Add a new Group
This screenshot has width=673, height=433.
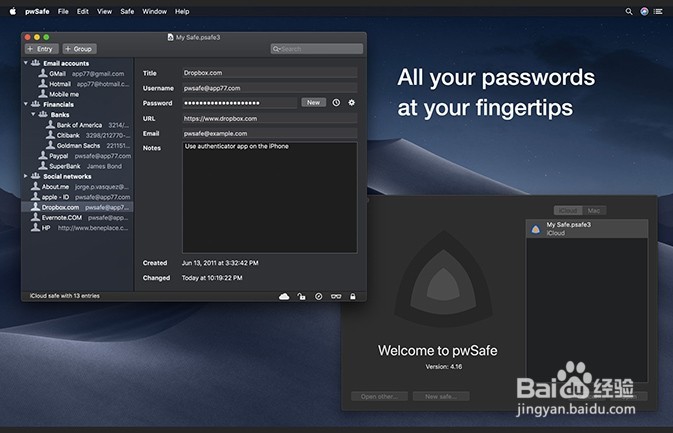[x=79, y=49]
